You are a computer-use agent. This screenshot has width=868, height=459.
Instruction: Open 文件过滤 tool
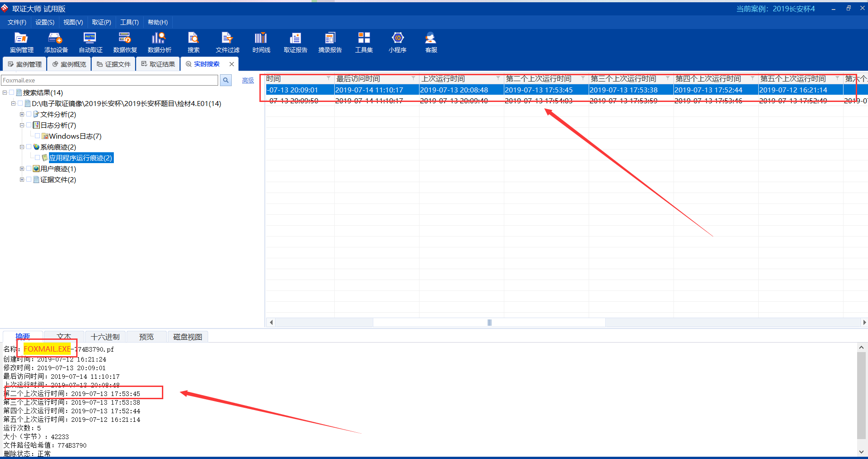pos(227,43)
